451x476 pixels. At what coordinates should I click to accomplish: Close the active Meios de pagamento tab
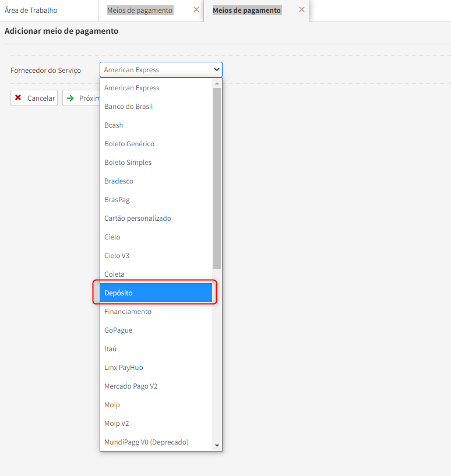[302, 10]
